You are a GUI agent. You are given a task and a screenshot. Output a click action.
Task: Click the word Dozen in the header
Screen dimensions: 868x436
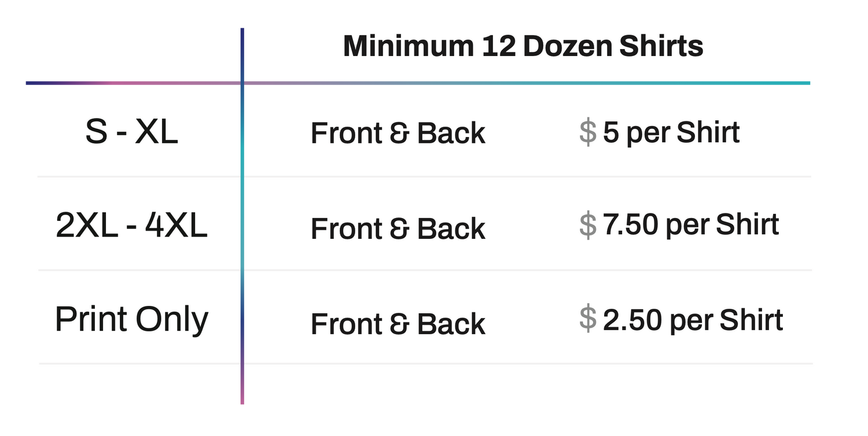pos(567,46)
